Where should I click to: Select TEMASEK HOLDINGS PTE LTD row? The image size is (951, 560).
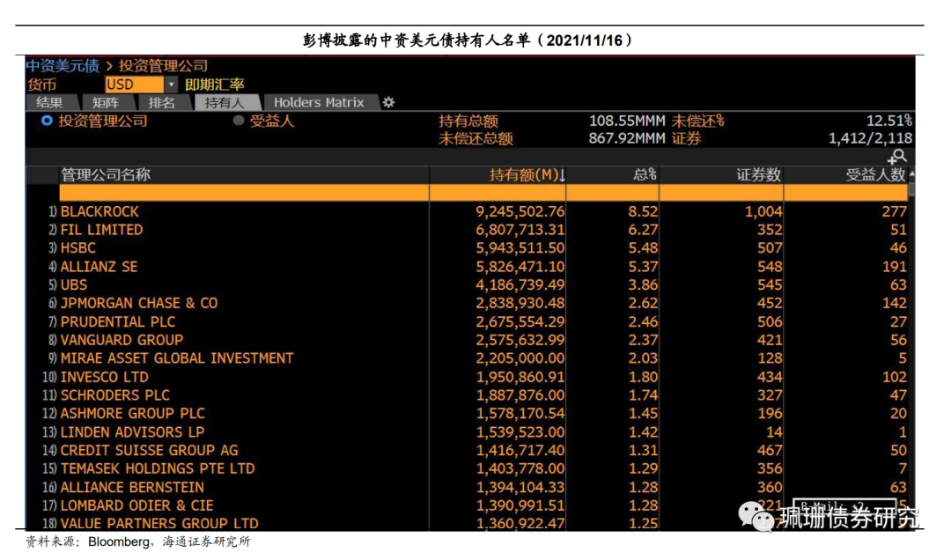click(x=467, y=469)
